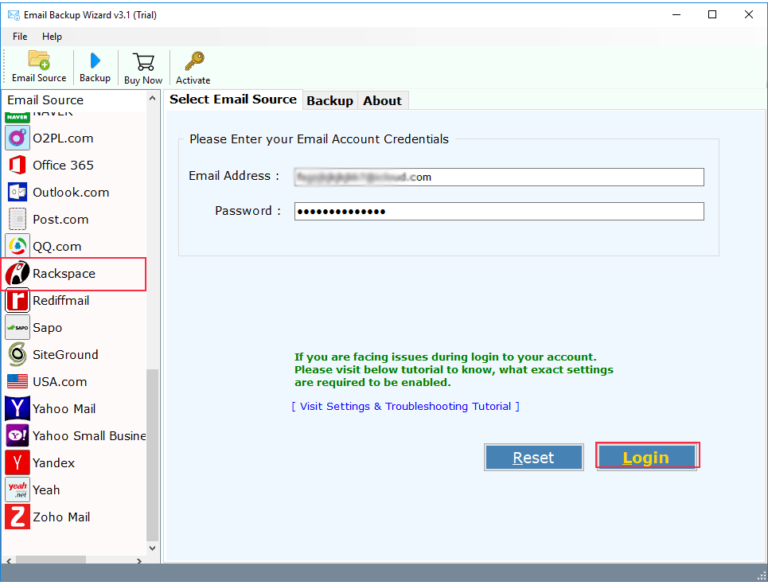Click the Buy Now cart icon

(144, 62)
